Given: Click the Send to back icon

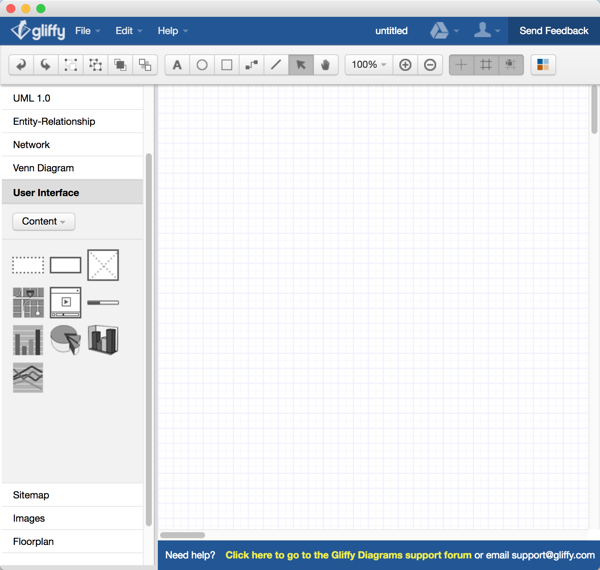Looking at the screenshot, I should (x=145, y=65).
